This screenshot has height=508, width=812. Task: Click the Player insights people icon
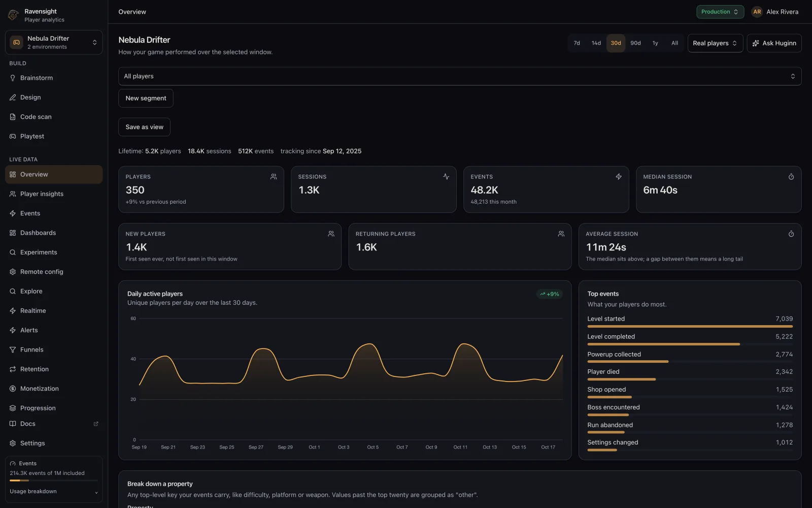click(13, 194)
